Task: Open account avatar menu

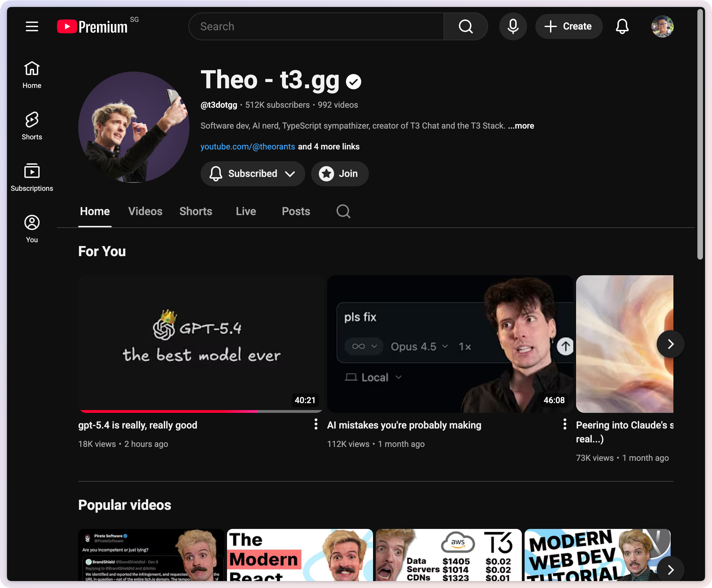Action: pos(662,26)
